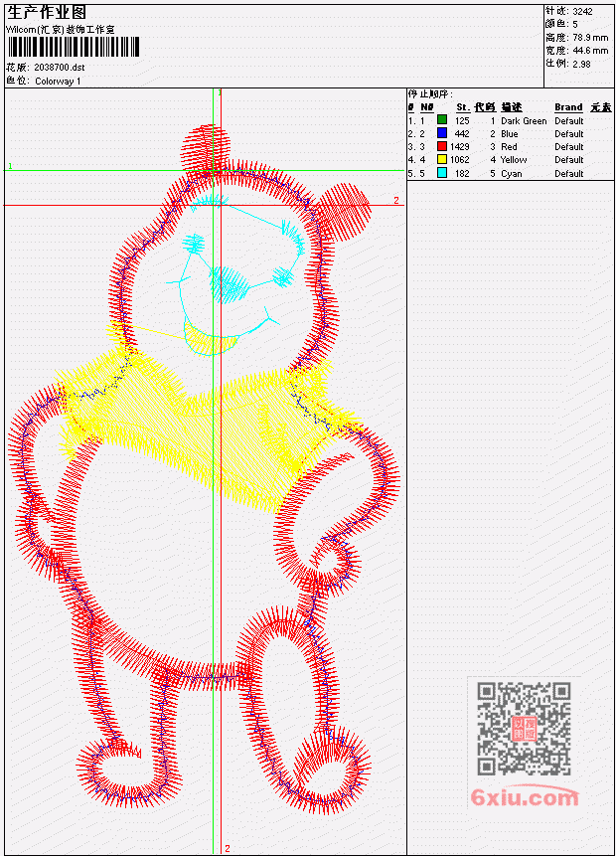
Task: Click Default brand in the Red row
Action: [x=569, y=147]
